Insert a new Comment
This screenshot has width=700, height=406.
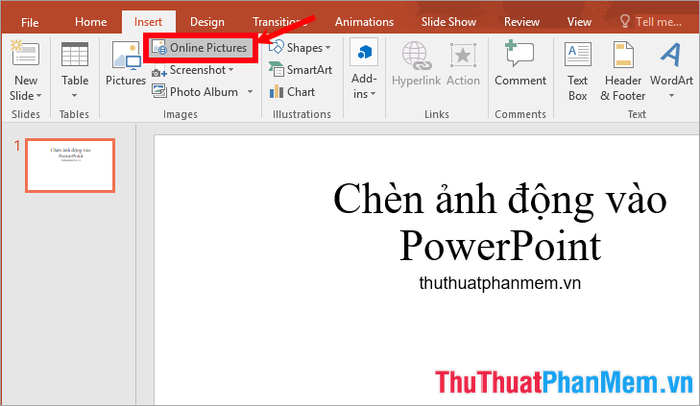click(520, 63)
